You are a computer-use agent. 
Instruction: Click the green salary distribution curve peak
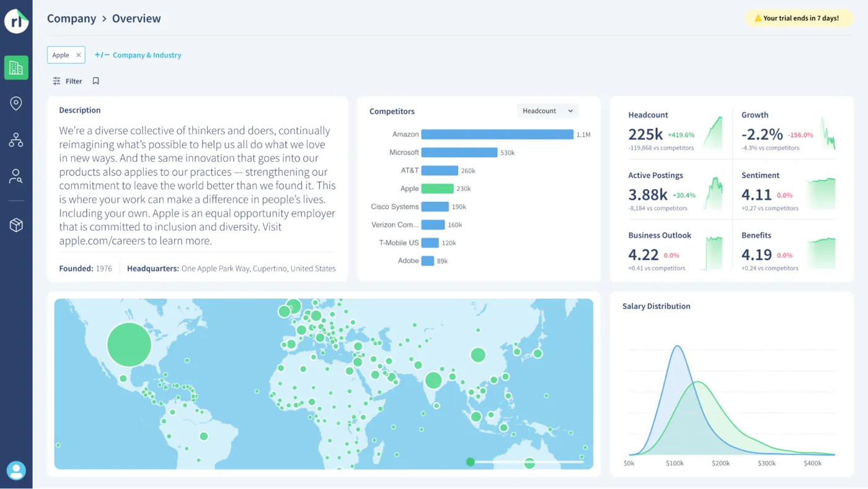[698, 382]
